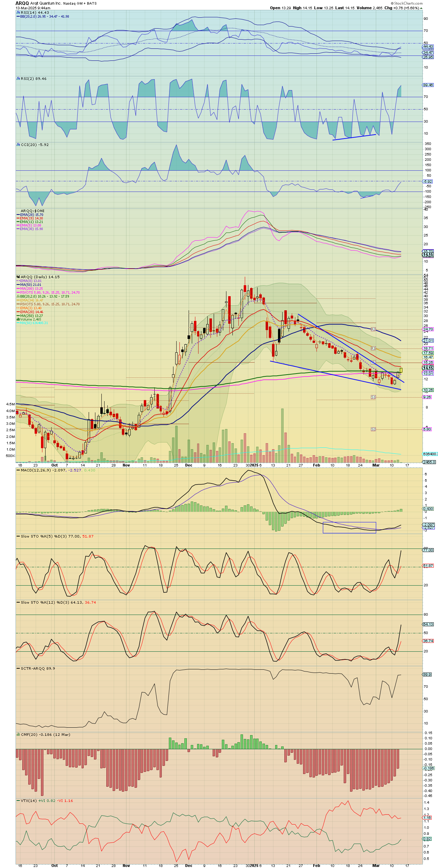Click the 5.80 price tag on right axis
This screenshot has height=868, width=438.
tap(427, 429)
